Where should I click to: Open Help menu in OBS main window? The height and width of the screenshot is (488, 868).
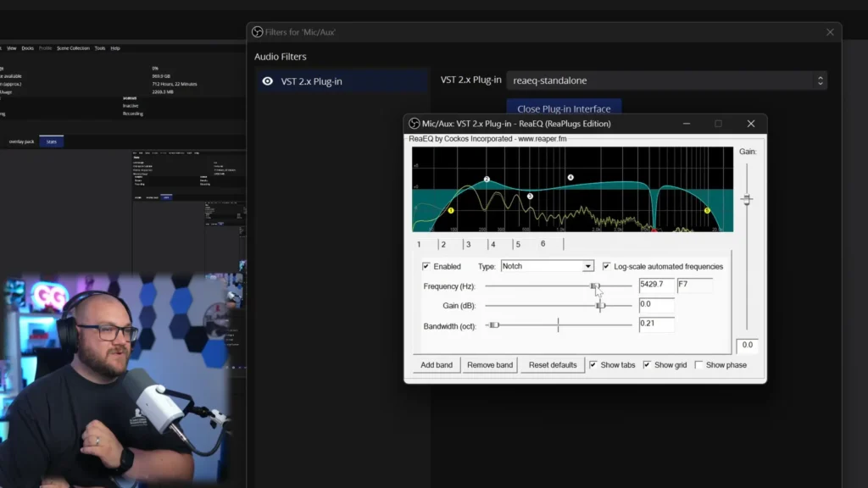click(x=115, y=48)
